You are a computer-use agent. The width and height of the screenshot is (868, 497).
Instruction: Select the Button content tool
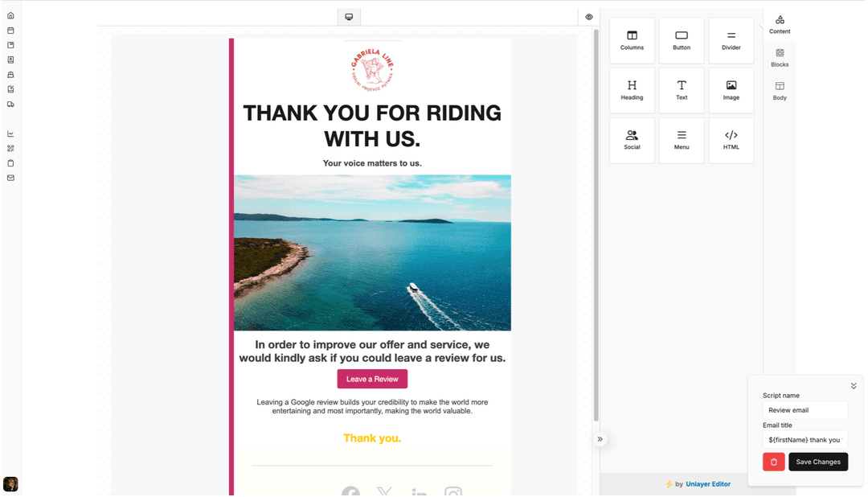tap(682, 40)
